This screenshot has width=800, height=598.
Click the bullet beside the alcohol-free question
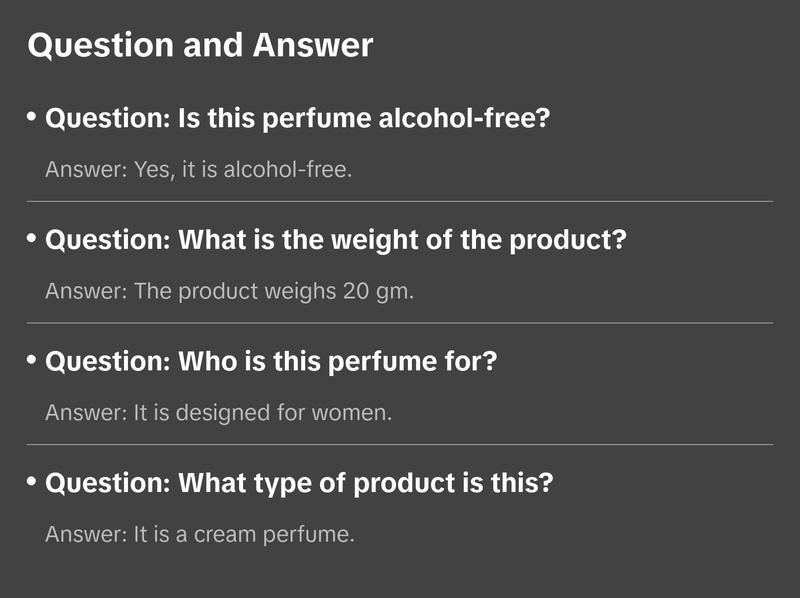32,118
